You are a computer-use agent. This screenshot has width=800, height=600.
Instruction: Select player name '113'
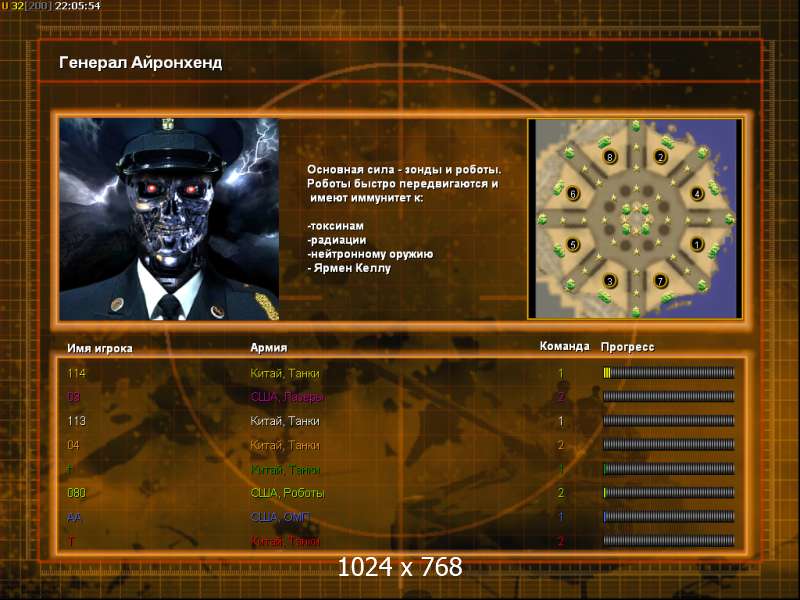pyautogui.click(x=76, y=421)
